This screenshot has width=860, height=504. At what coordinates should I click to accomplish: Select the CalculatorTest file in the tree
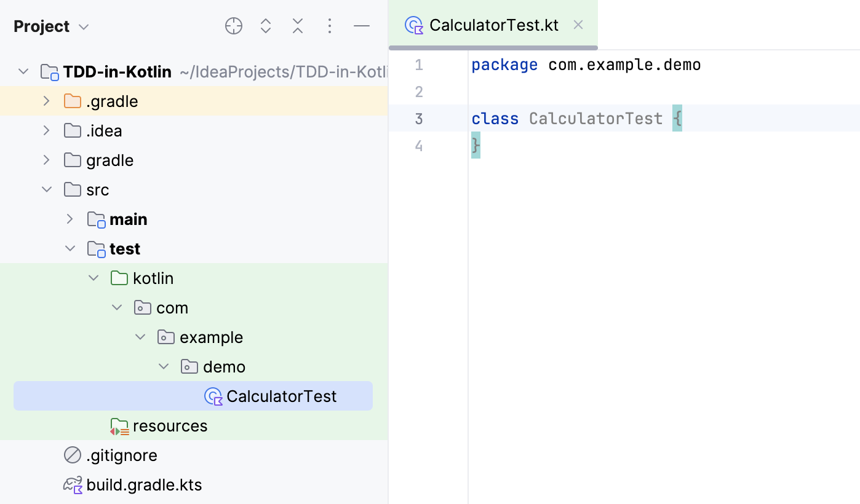(282, 396)
